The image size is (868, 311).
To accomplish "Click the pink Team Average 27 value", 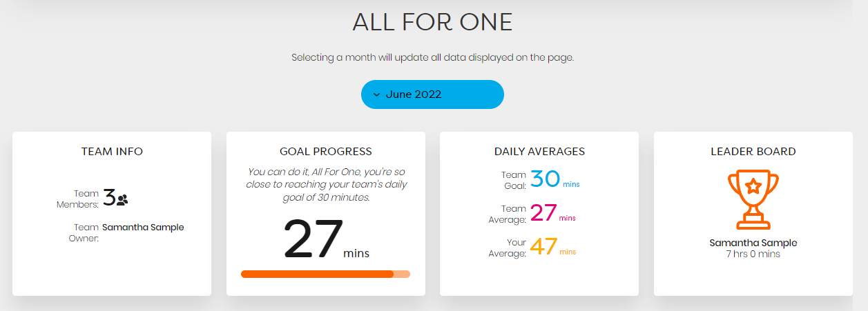I will (543, 212).
